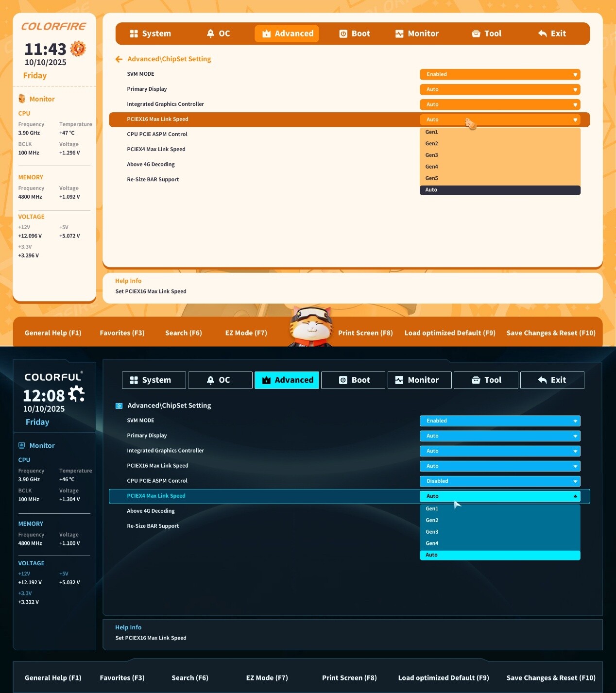Viewport: 616px width, 693px height.
Task: Expand the Primary Display dropdown in the blue BIOS
Action: [x=499, y=436]
